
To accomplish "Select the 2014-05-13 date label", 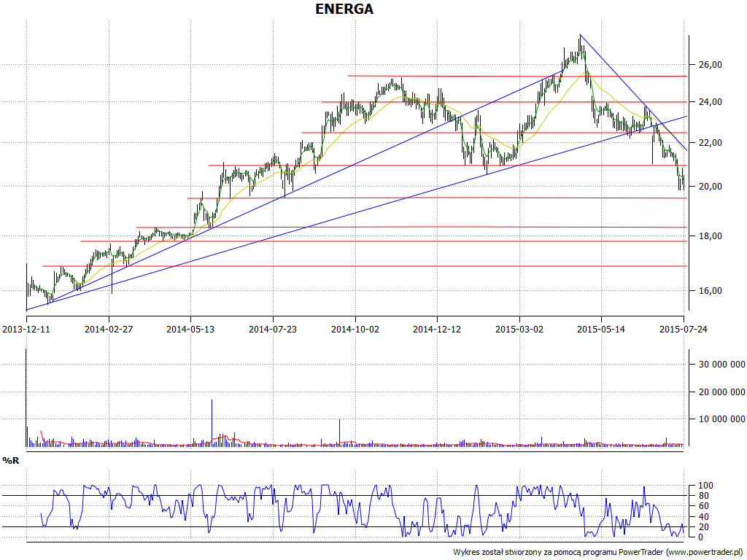I will tap(190, 329).
